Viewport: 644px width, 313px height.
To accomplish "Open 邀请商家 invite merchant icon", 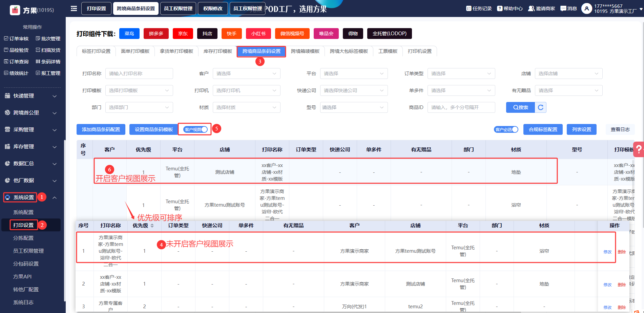I will pos(531,8).
